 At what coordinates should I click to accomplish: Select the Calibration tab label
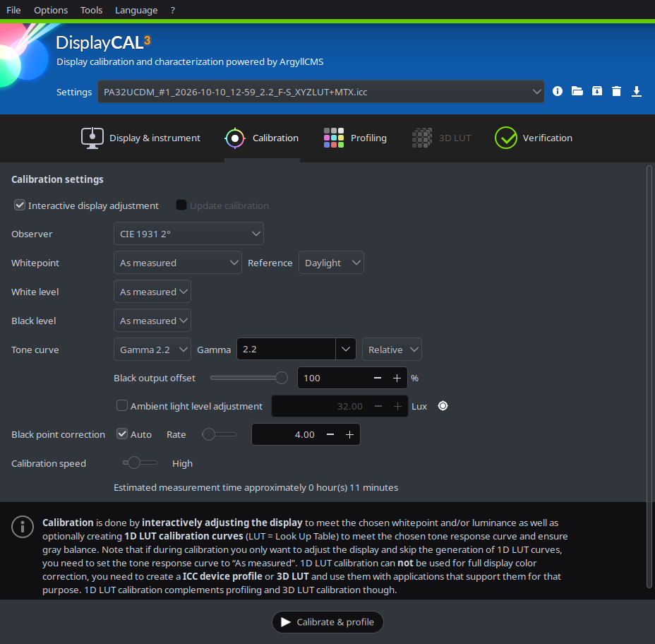pos(275,138)
